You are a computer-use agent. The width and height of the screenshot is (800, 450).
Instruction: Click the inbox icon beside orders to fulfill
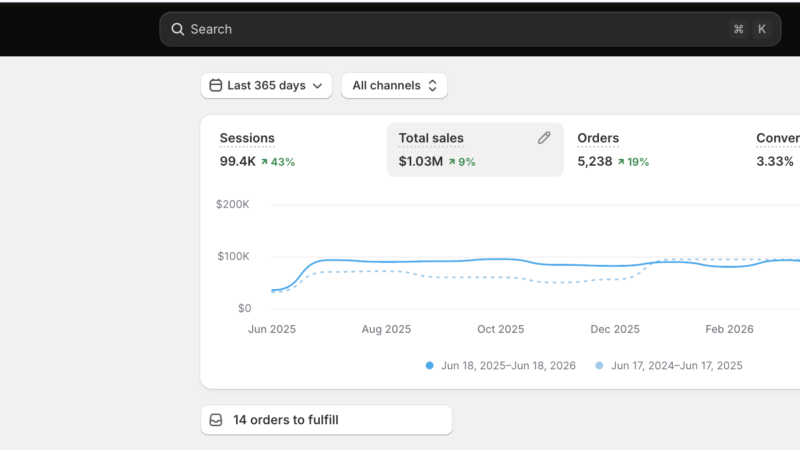click(216, 420)
